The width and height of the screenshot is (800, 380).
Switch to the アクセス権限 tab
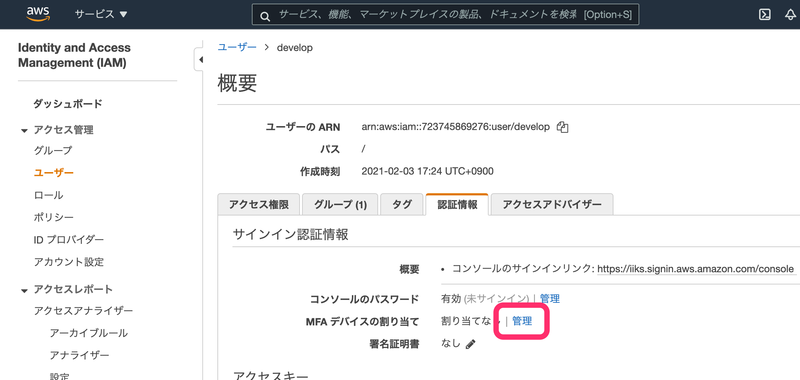[x=259, y=205]
